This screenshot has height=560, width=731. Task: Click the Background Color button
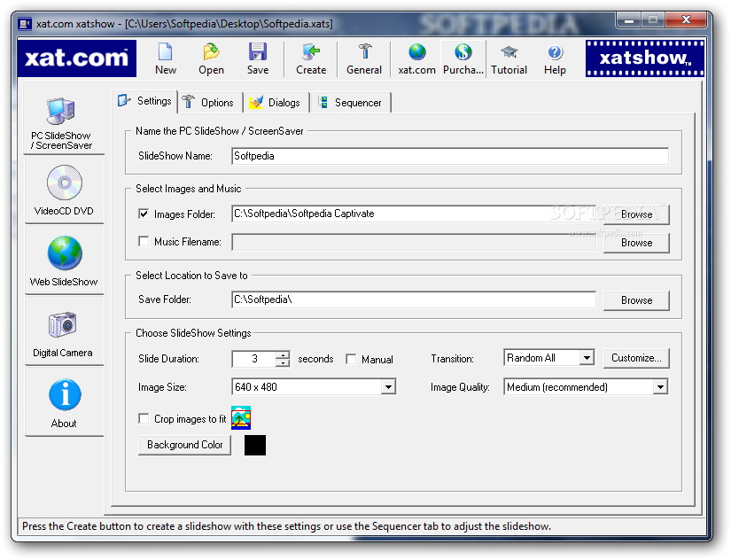point(184,445)
